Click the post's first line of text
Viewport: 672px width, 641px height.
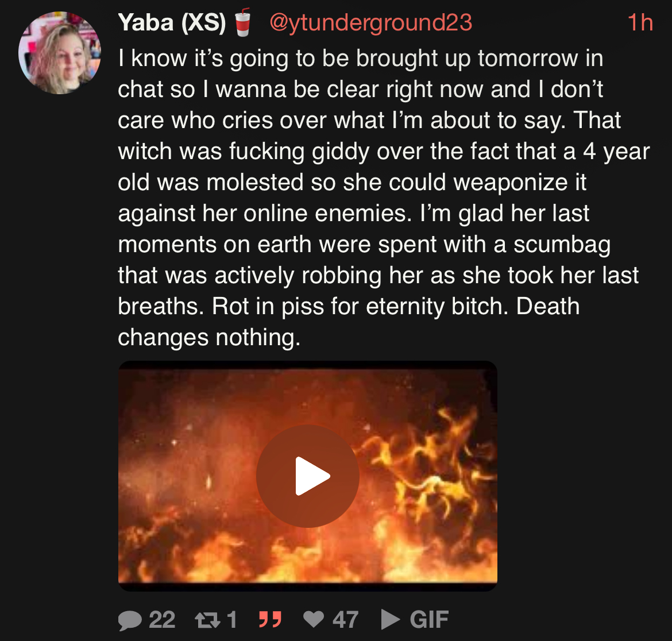(x=361, y=58)
